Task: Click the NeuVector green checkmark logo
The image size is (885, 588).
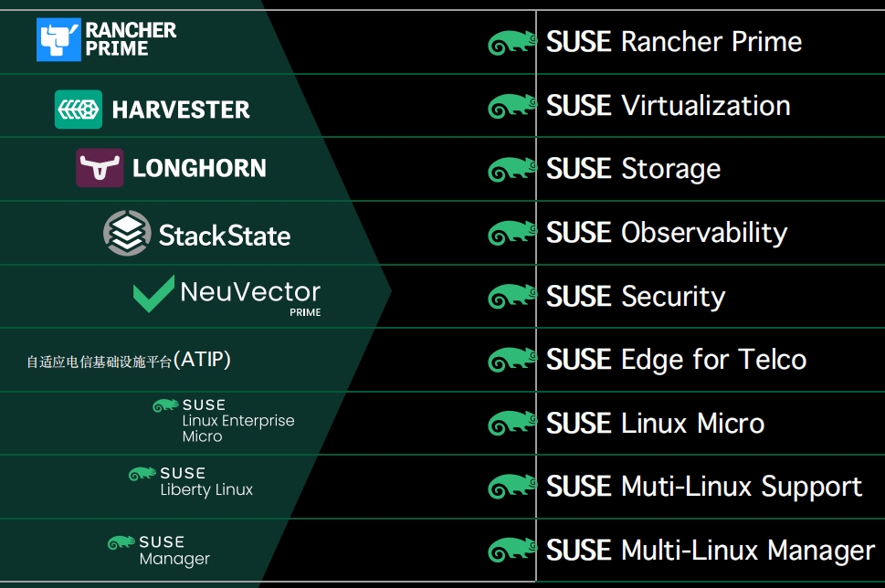Action: tap(153, 294)
